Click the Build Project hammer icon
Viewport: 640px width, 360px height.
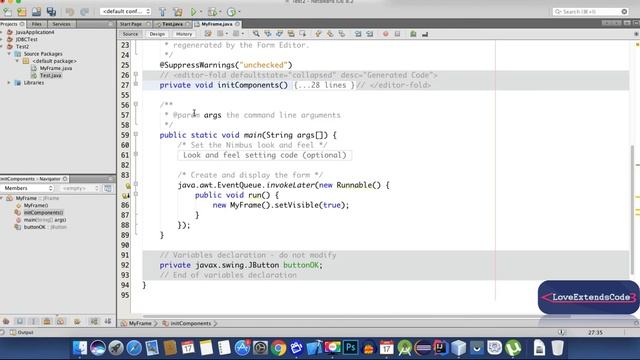[x=162, y=12]
